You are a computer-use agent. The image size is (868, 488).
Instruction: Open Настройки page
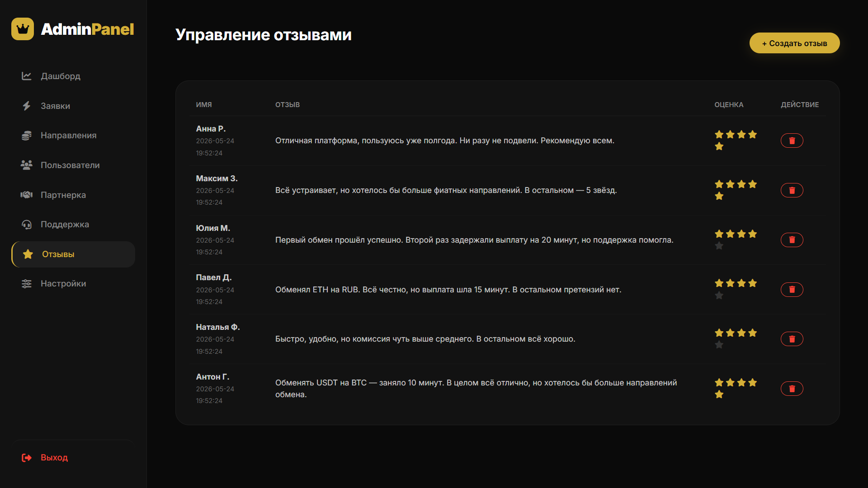(x=73, y=284)
